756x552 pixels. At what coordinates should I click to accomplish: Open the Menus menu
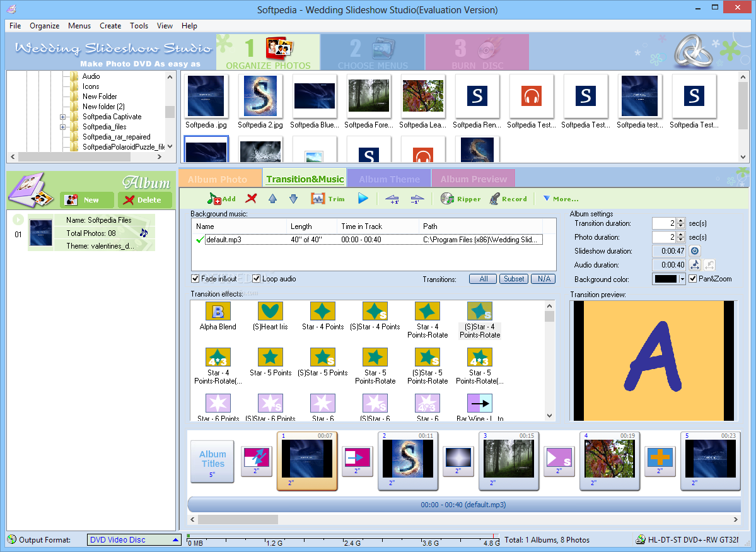(x=79, y=26)
